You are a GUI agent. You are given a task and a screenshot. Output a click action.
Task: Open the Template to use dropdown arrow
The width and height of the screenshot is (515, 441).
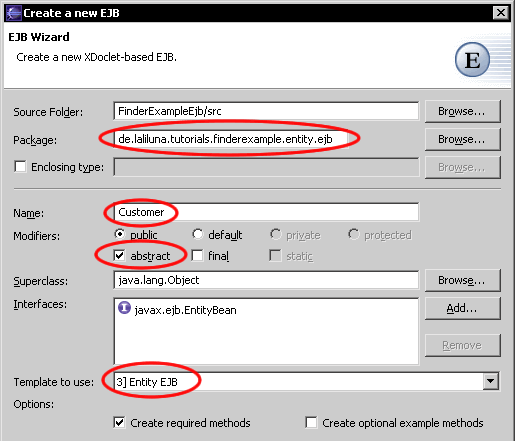[x=491, y=381]
